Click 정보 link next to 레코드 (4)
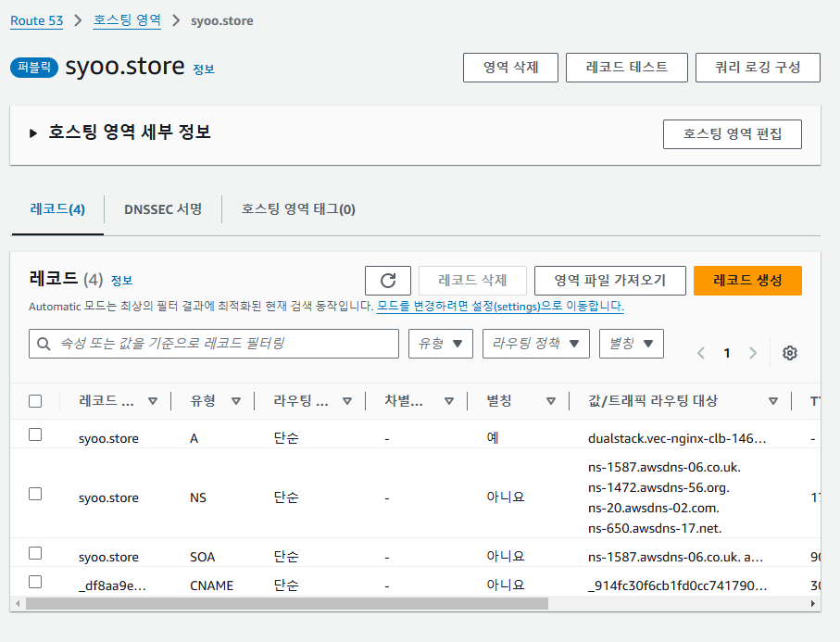 (x=121, y=281)
